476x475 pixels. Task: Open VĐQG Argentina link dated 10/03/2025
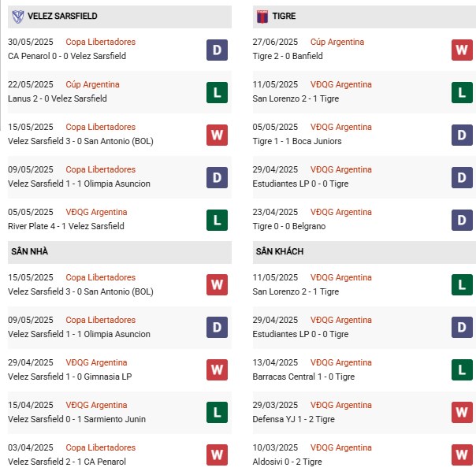pyautogui.click(x=340, y=447)
